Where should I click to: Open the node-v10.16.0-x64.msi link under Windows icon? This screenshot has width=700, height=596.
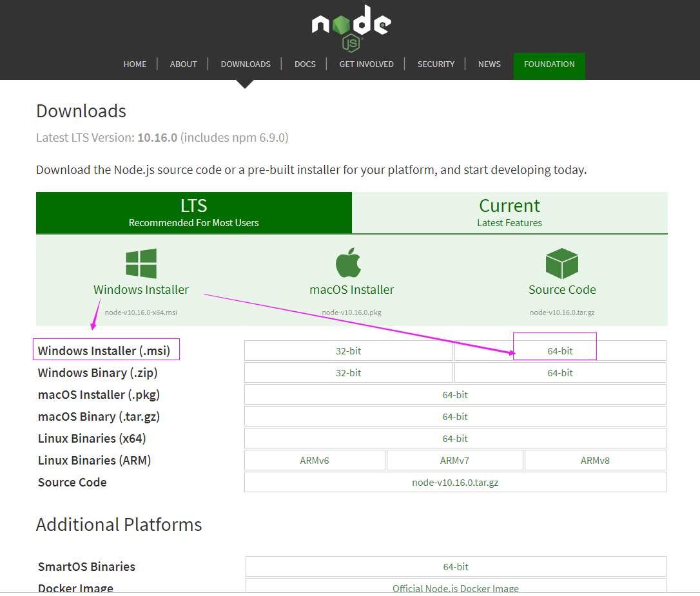point(141,312)
